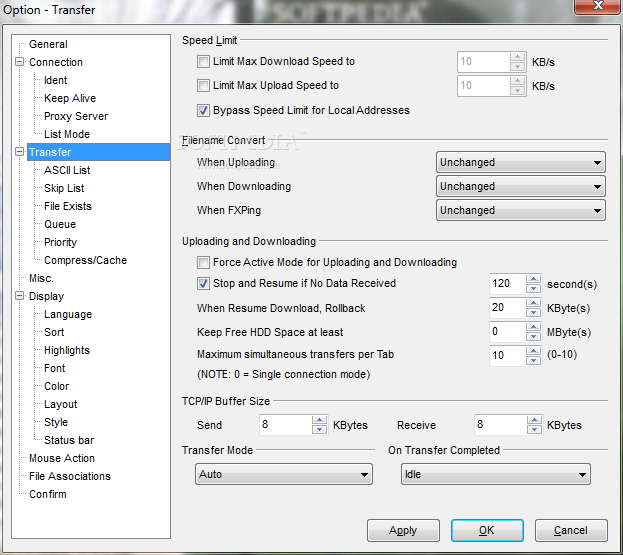
Task: Open the Style settings page
Action: [56, 422]
